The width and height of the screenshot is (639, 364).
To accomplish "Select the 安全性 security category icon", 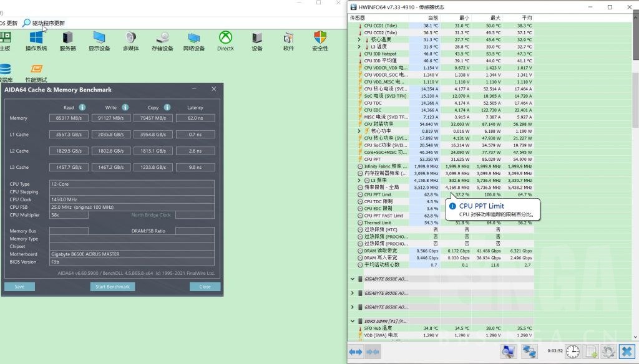I will pos(319,42).
